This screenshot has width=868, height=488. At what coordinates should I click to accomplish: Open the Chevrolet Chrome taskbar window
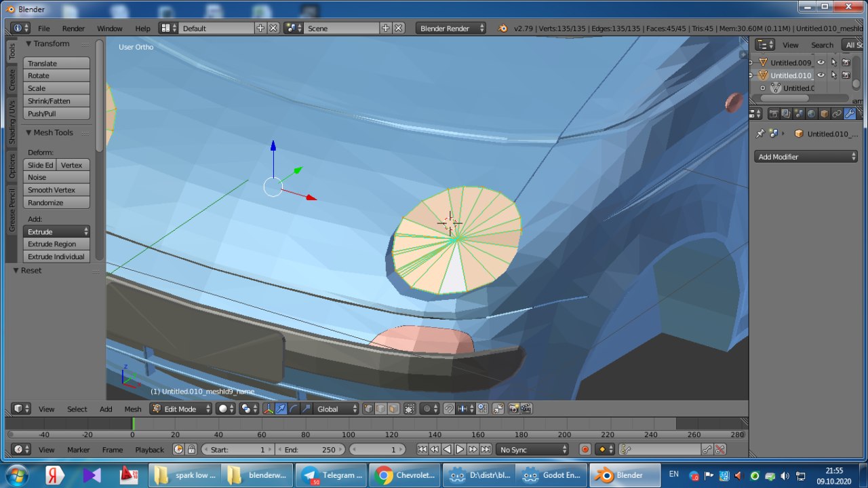pyautogui.click(x=405, y=475)
